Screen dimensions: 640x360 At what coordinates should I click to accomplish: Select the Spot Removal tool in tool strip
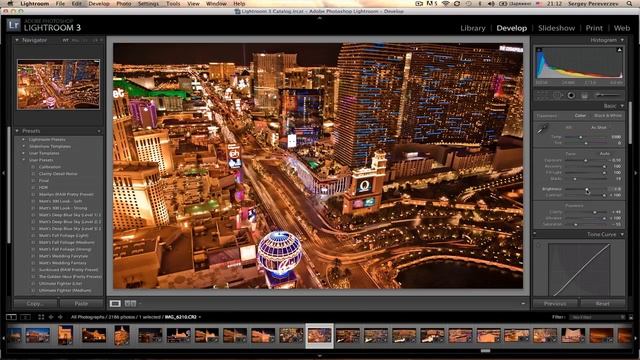tap(558, 95)
